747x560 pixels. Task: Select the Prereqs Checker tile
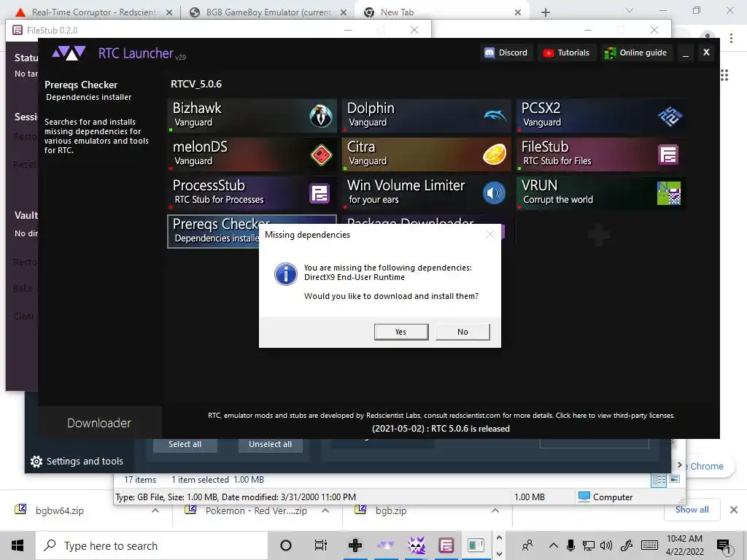pos(213,231)
